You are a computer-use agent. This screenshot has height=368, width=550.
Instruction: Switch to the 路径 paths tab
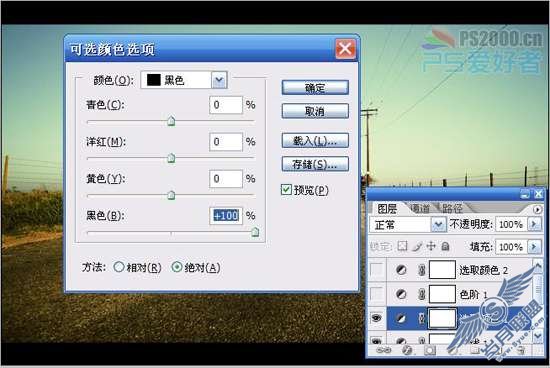pyautogui.click(x=452, y=208)
